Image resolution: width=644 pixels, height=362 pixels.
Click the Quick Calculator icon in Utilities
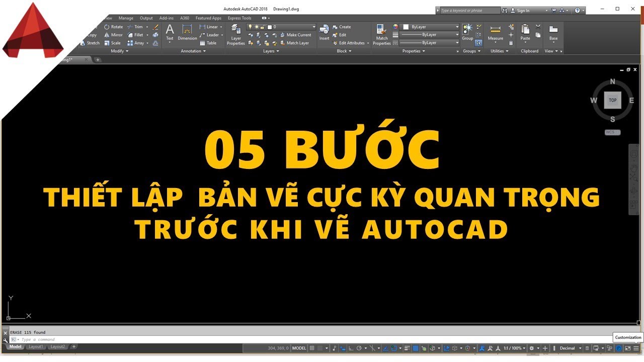point(511,43)
